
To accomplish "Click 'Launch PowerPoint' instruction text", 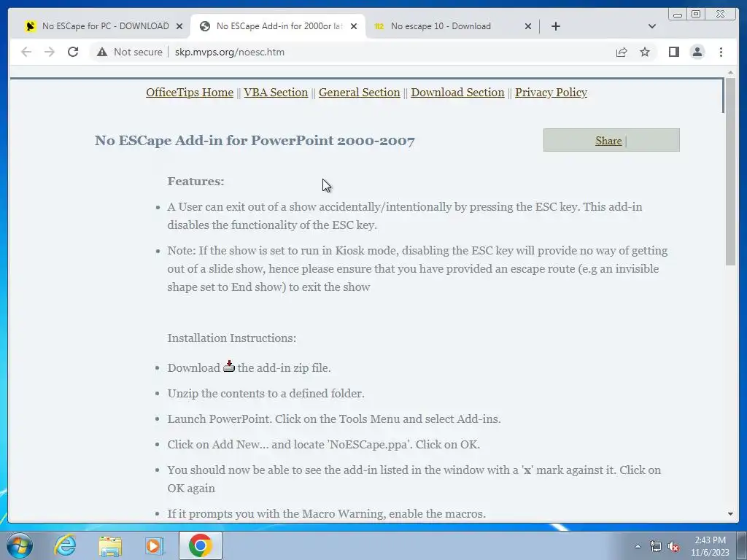I will click(334, 419).
